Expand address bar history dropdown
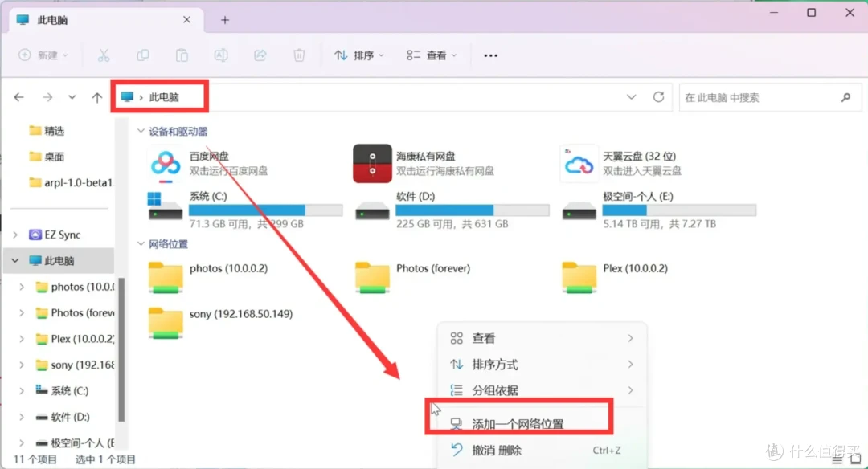This screenshot has height=469, width=868. click(x=631, y=97)
